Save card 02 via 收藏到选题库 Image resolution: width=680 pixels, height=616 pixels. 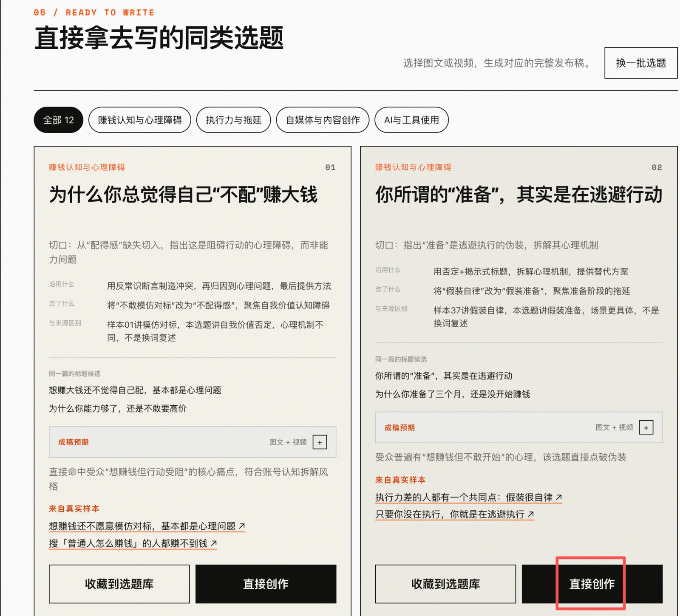click(x=445, y=584)
